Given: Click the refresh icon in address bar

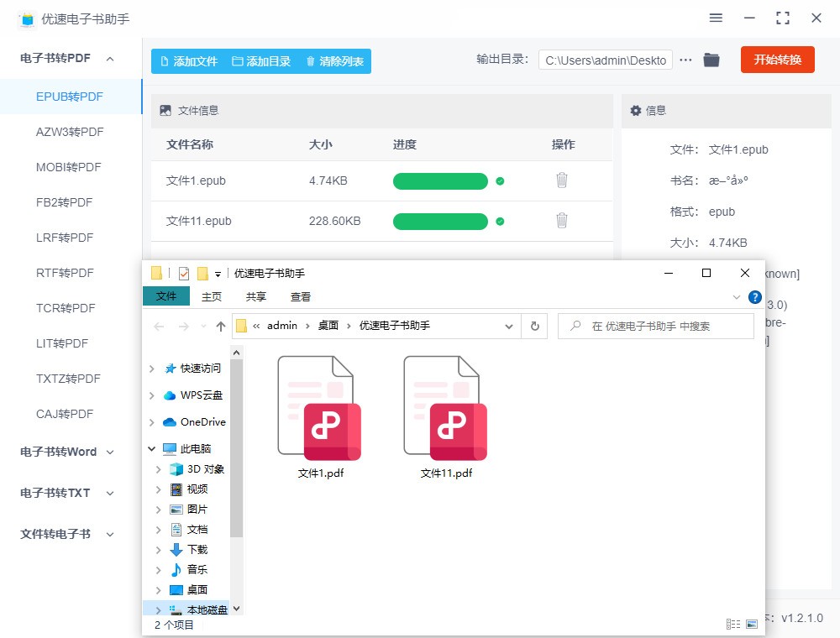Looking at the screenshot, I should click(535, 326).
